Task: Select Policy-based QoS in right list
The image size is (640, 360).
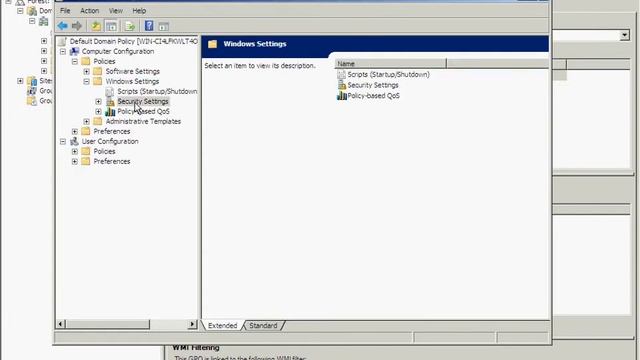Action: coord(373,96)
